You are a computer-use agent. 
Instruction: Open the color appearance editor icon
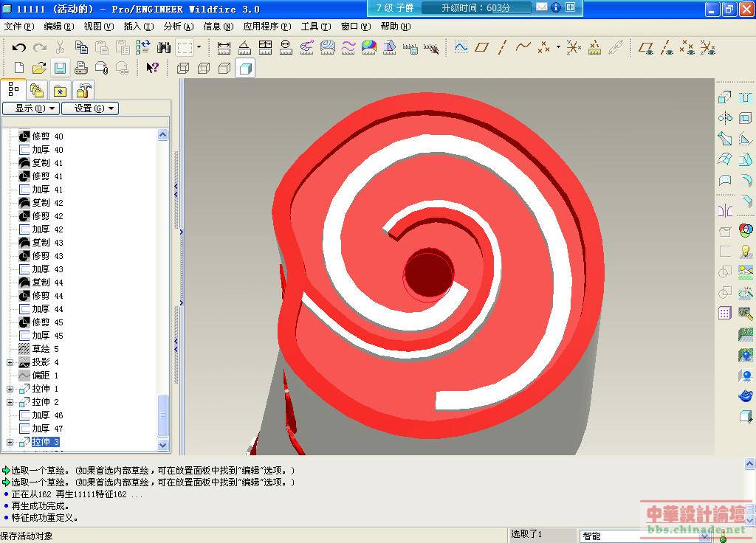(x=746, y=230)
